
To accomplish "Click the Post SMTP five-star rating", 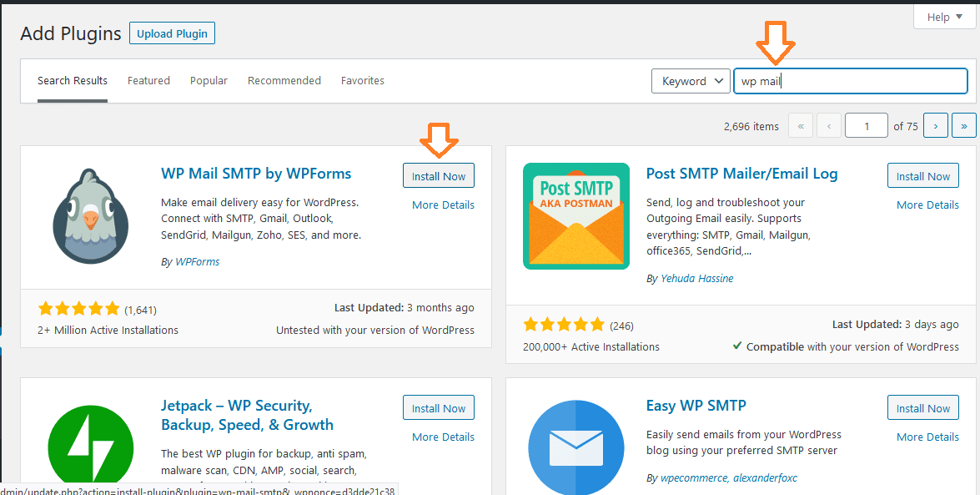I will pos(564,325).
